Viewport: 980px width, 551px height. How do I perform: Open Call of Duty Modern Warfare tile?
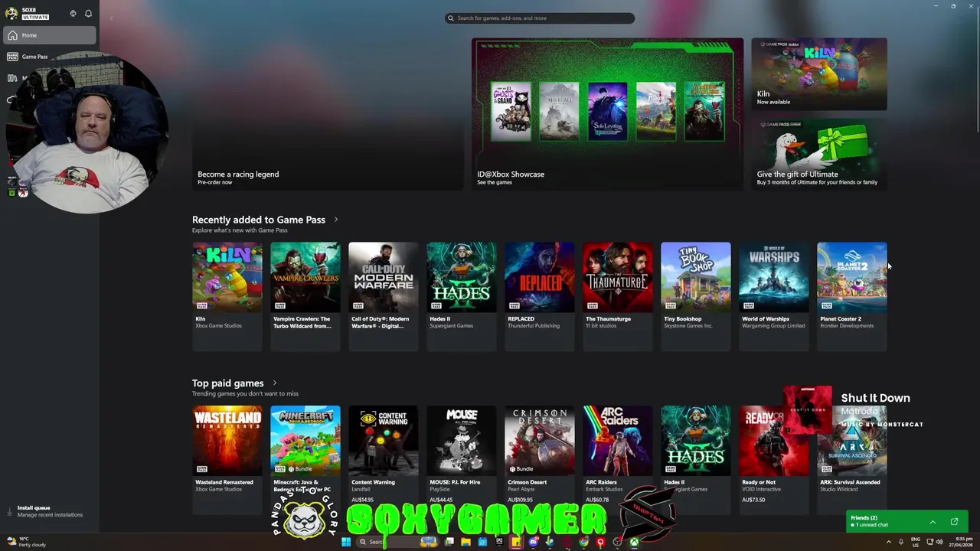pos(384,296)
